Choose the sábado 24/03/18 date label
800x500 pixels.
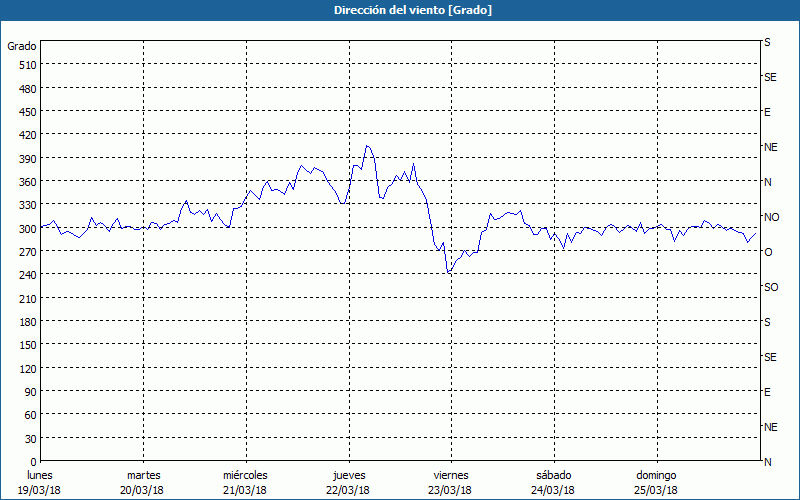pyautogui.click(x=553, y=482)
